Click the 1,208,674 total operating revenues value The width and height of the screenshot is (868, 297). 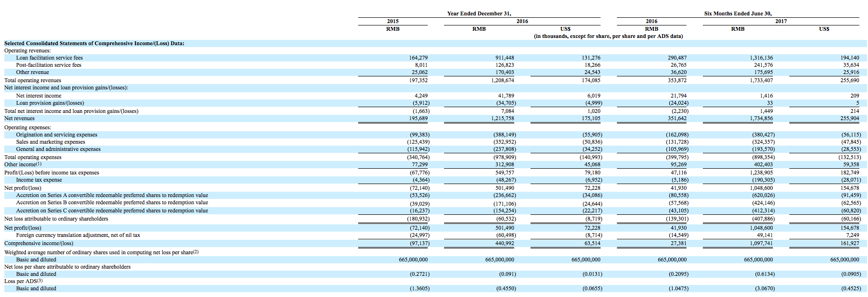click(x=502, y=80)
